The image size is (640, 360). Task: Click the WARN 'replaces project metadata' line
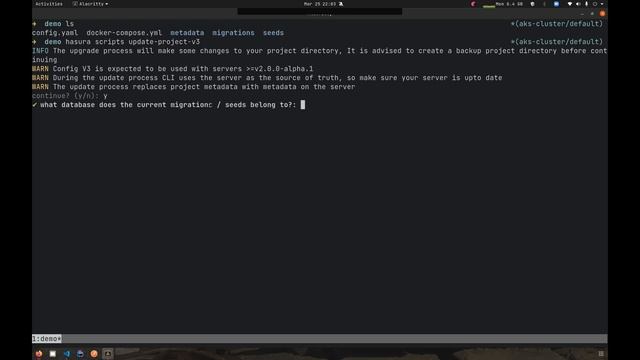click(193, 87)
